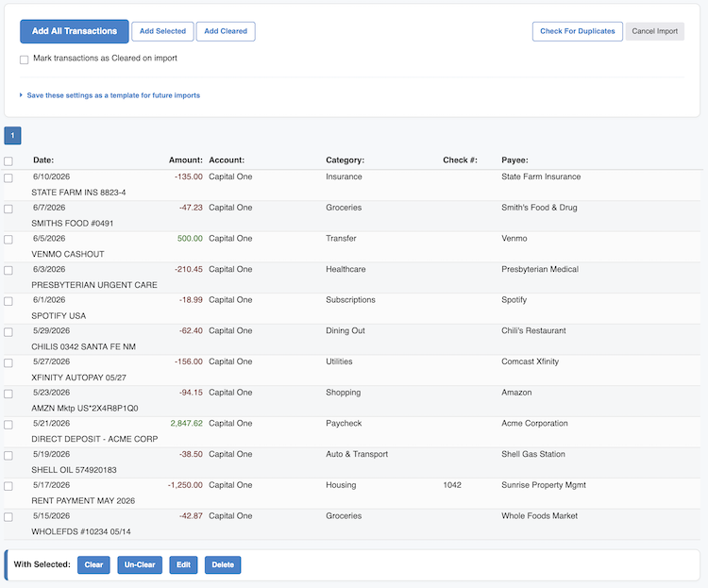Delete the selected transactions
Screen dimensions: 708x588
(x=223, y=564)
